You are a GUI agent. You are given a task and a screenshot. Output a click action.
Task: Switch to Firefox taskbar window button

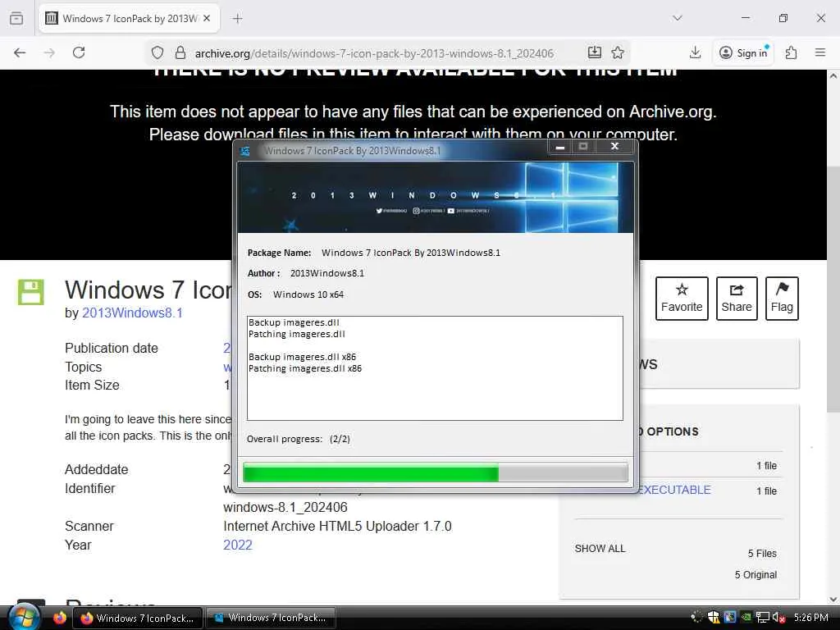coord(137,618)
